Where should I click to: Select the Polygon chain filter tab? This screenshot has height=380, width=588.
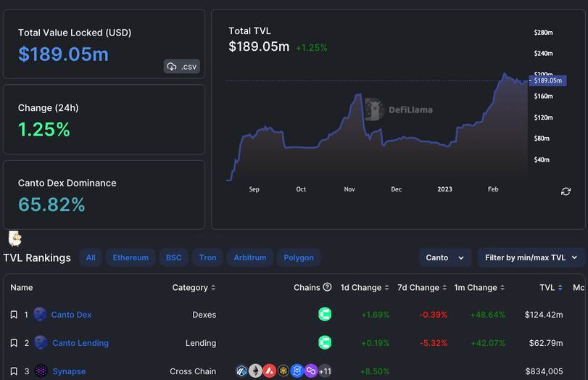299,257
